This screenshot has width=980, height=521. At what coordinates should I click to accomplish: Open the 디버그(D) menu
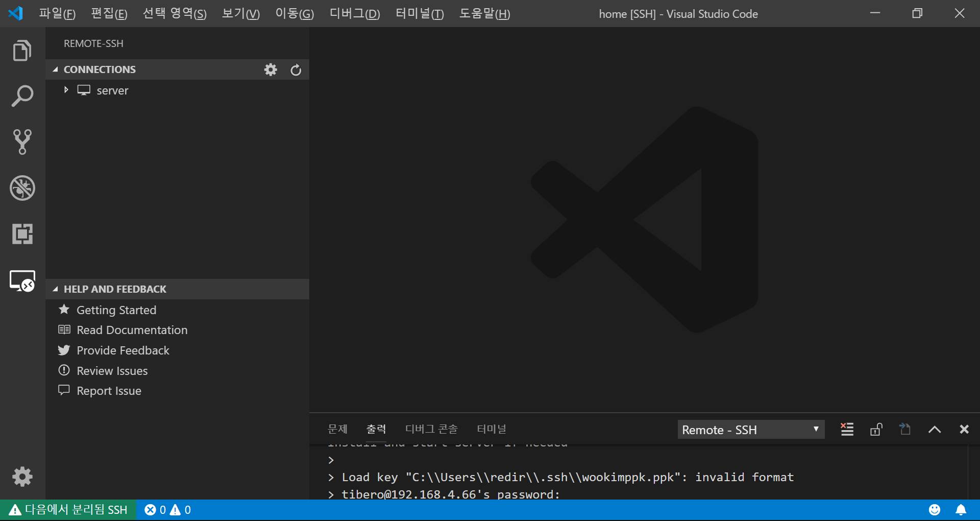[355, 13]
